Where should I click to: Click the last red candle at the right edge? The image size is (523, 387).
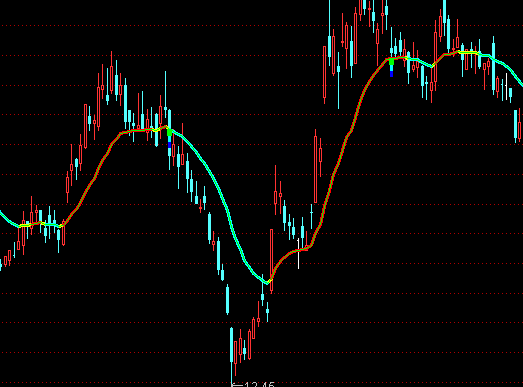520,125
